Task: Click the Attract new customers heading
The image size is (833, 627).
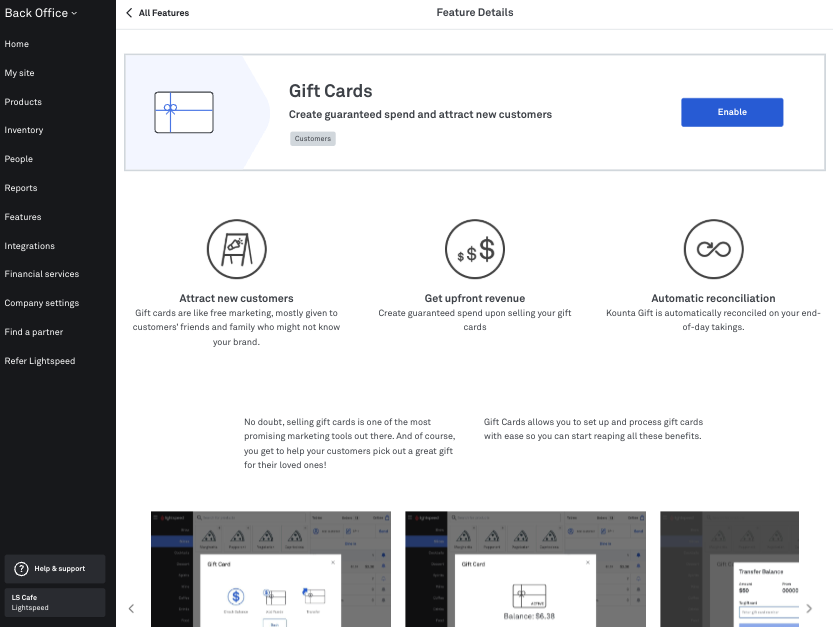Action: pos(236,299)
